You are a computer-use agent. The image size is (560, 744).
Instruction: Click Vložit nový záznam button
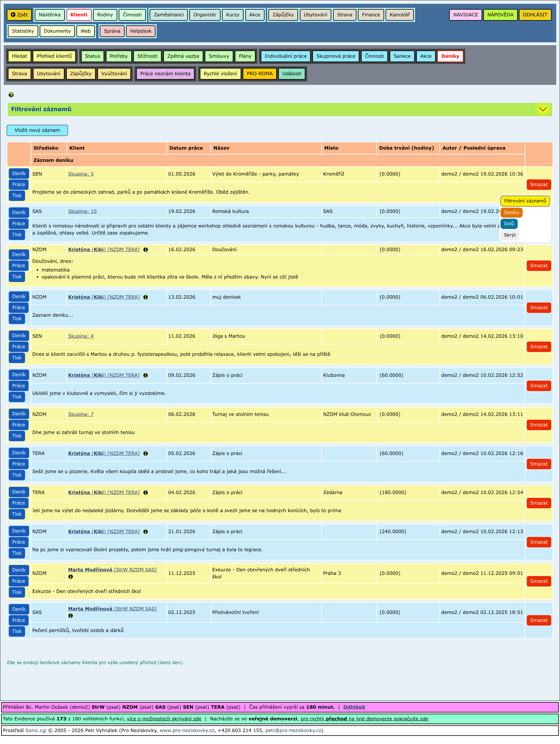(37, 130)
